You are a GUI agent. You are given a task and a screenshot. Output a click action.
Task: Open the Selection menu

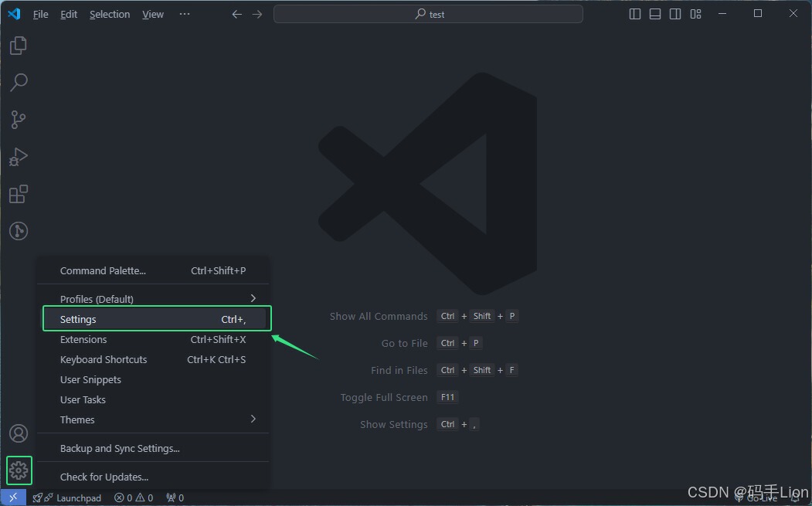[x=110, y=15]
